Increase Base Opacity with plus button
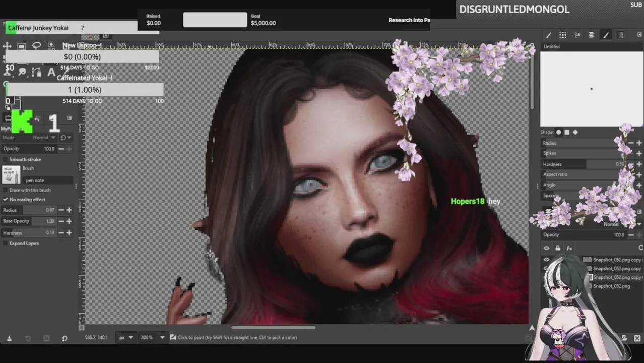The width and height of the screenshot is (644, 363). pyautogui.click(x=69, y=221)
